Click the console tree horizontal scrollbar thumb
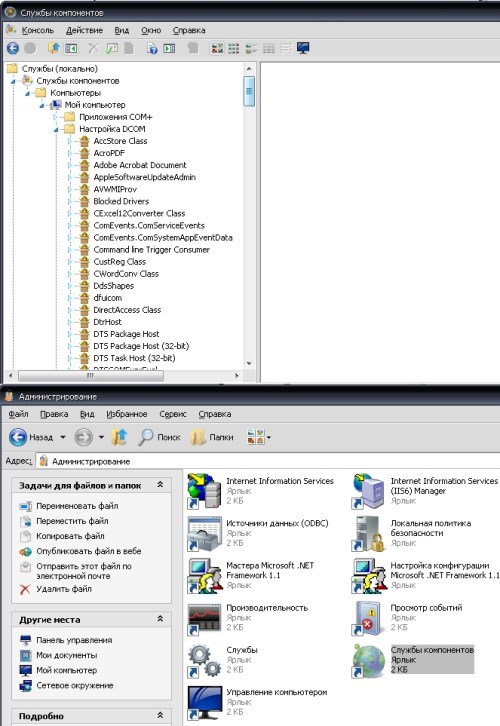The height and width of the screenshot is (726, 500). [x=90, y=376]
